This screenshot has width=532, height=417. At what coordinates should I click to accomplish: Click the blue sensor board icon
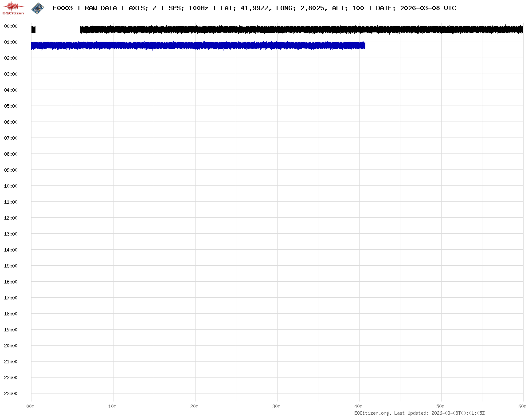click(38, 8)
